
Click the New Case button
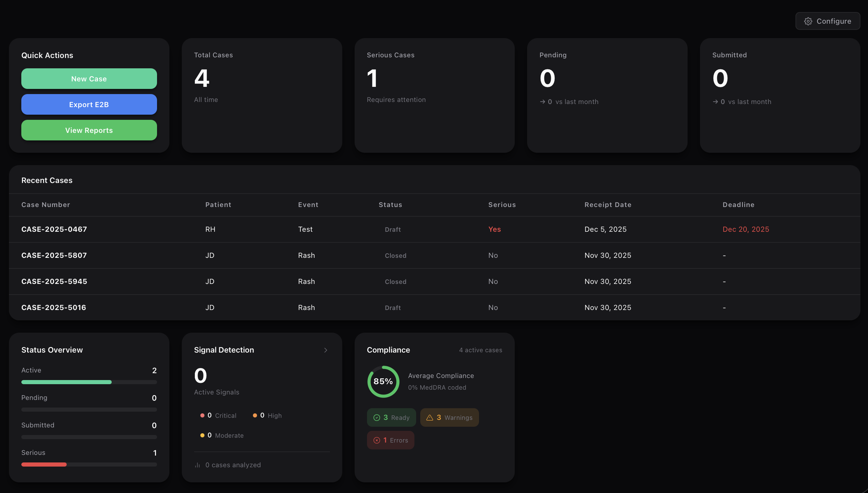click(89, 79)
